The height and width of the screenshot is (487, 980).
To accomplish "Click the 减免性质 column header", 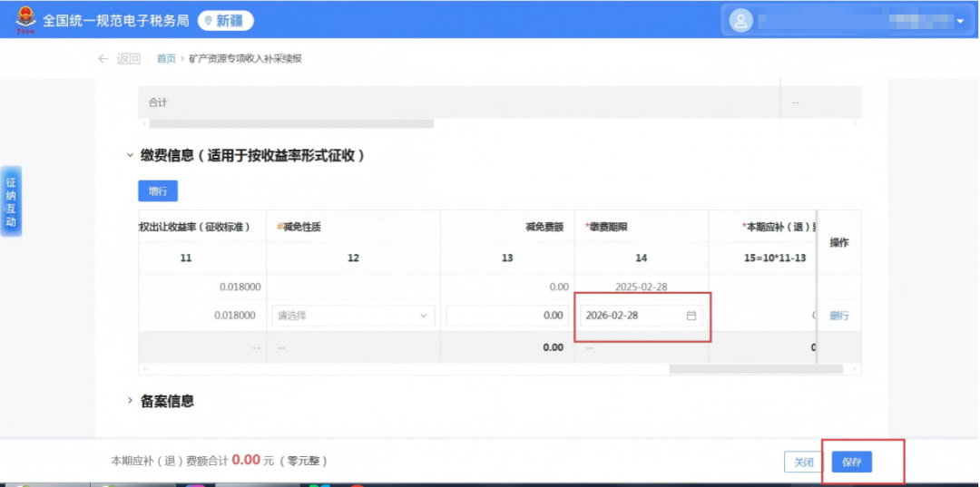I will tap(299, 228).
